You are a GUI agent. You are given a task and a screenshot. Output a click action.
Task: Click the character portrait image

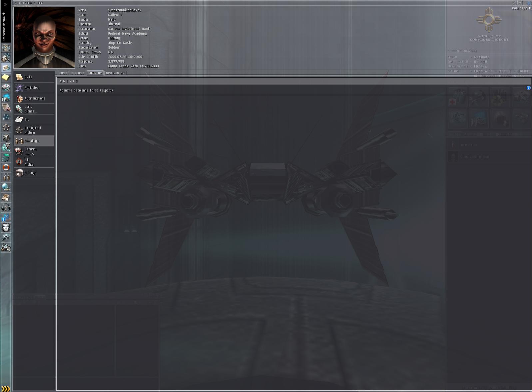pyautogui.click(x=44, y=38)
